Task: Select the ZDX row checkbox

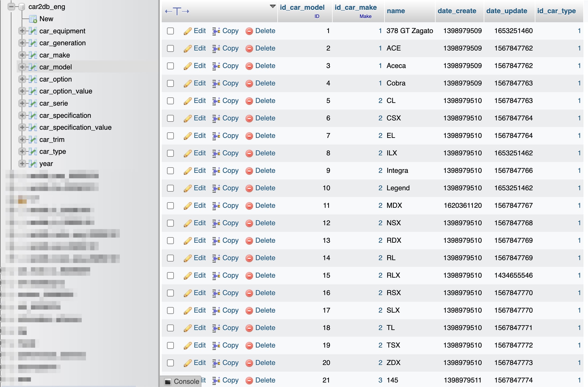Action: (170, 363)
